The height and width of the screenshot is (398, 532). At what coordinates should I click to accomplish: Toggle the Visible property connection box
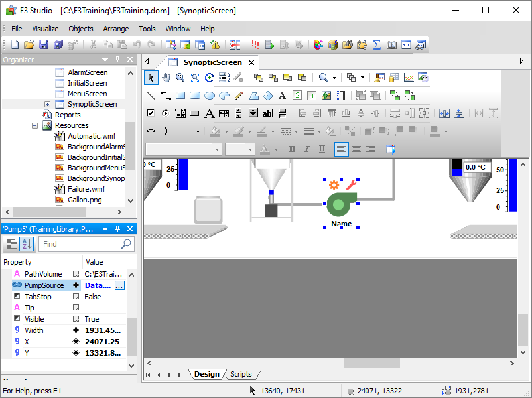pyautogui.click(x=76, y=319)
